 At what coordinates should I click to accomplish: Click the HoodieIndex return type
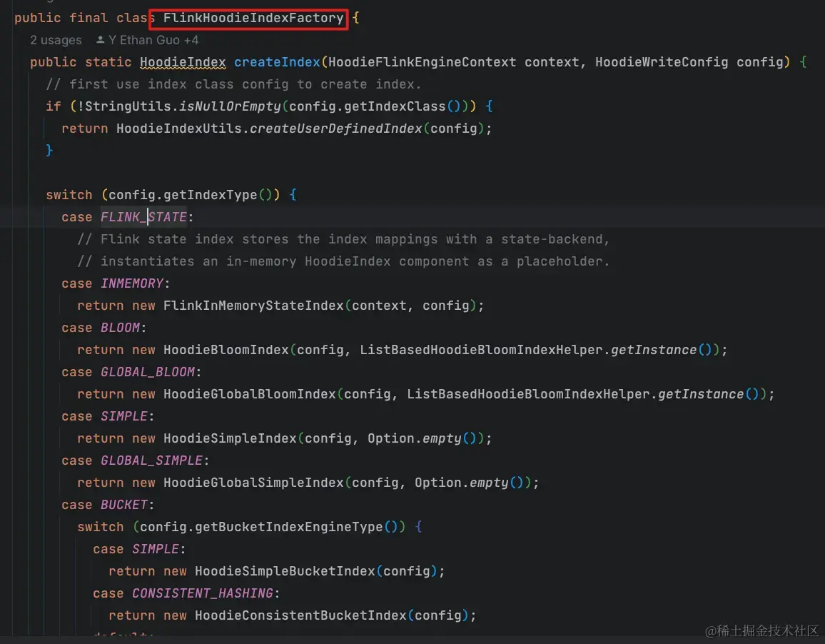pos(183,62)
